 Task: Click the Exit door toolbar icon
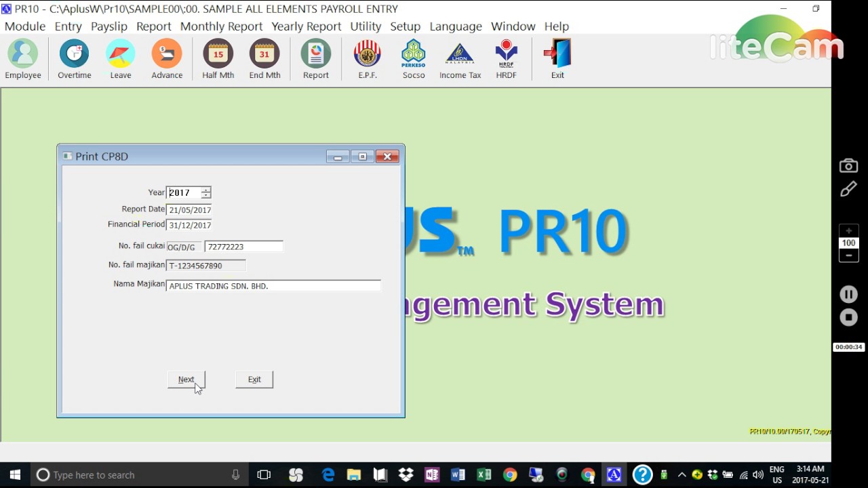557,60
